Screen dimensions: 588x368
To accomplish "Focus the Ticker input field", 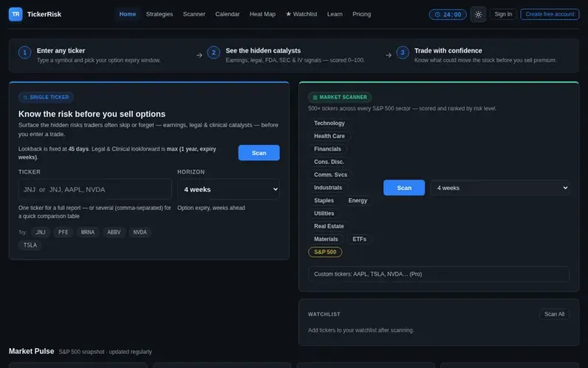I will click(x=95, y=189).
